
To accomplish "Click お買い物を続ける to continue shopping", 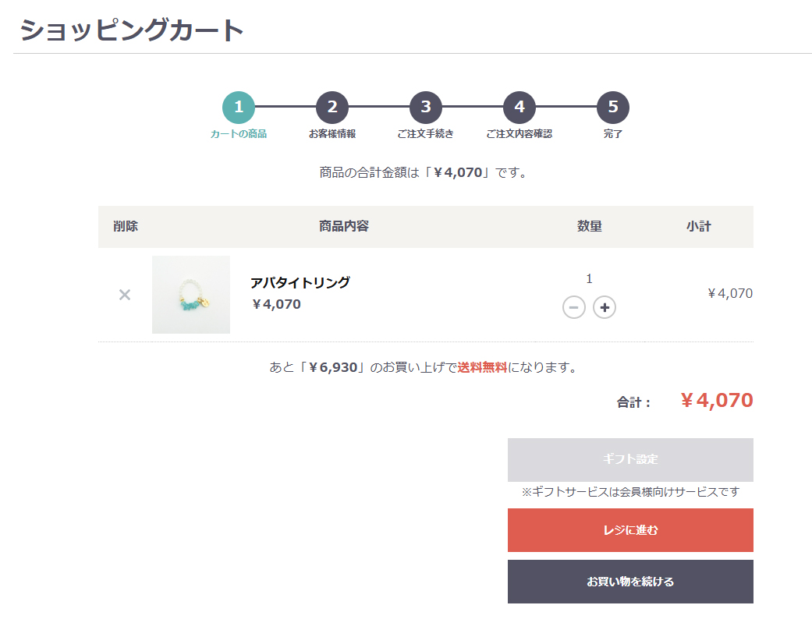I will [x=630, y=582].
